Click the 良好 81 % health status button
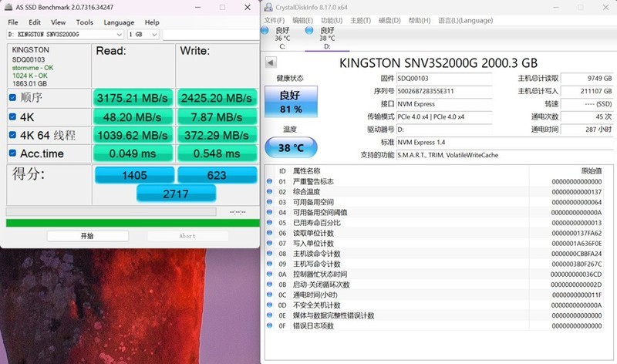Screen dimensions: 617x364 coord(291,102)
